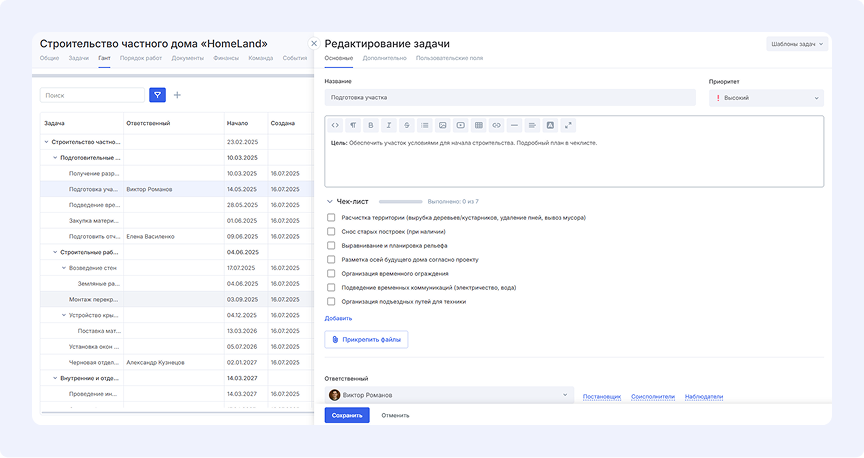
Task: Mark "Организация временного ограждения" as done
Action: pos(331,273)
